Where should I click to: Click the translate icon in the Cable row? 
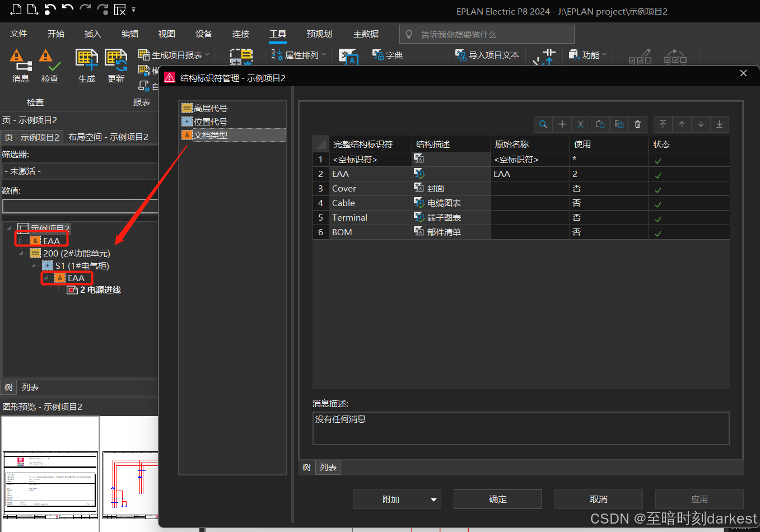pos(419,202)
